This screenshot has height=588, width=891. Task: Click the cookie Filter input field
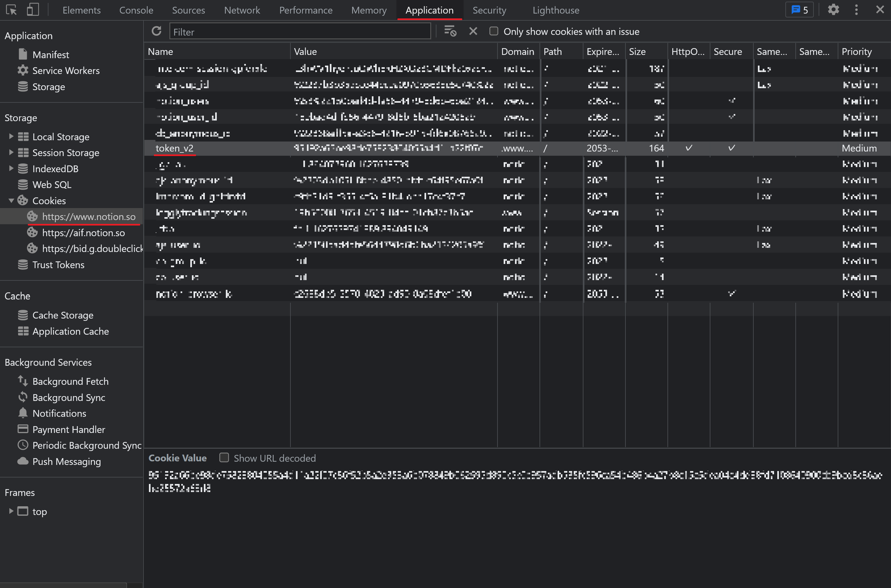pos(299,32)
